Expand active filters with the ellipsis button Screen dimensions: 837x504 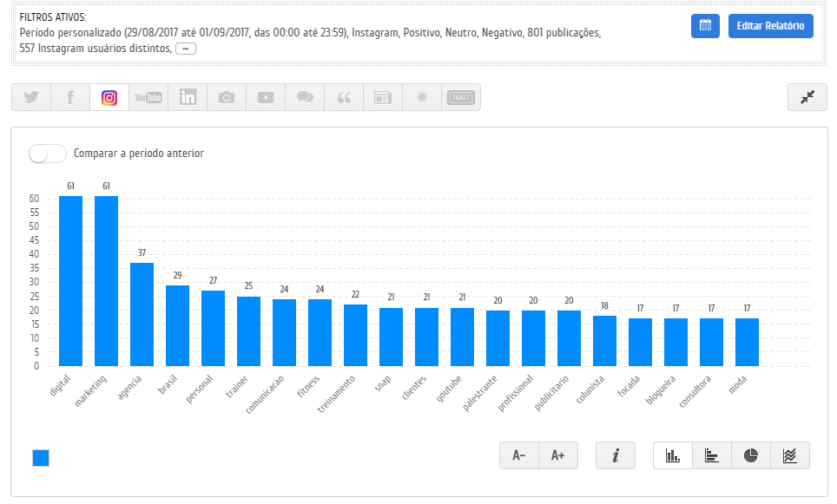point(186,49)
